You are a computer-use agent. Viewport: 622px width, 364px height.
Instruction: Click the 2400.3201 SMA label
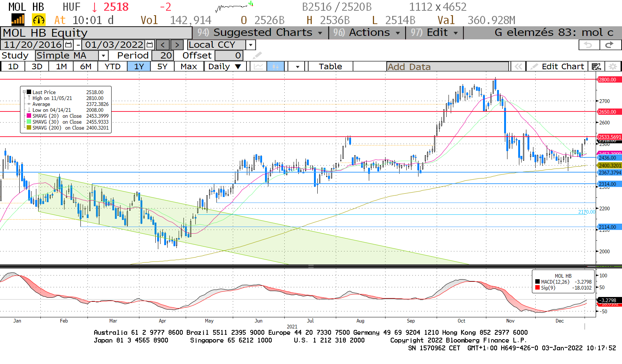pos(610,166)
